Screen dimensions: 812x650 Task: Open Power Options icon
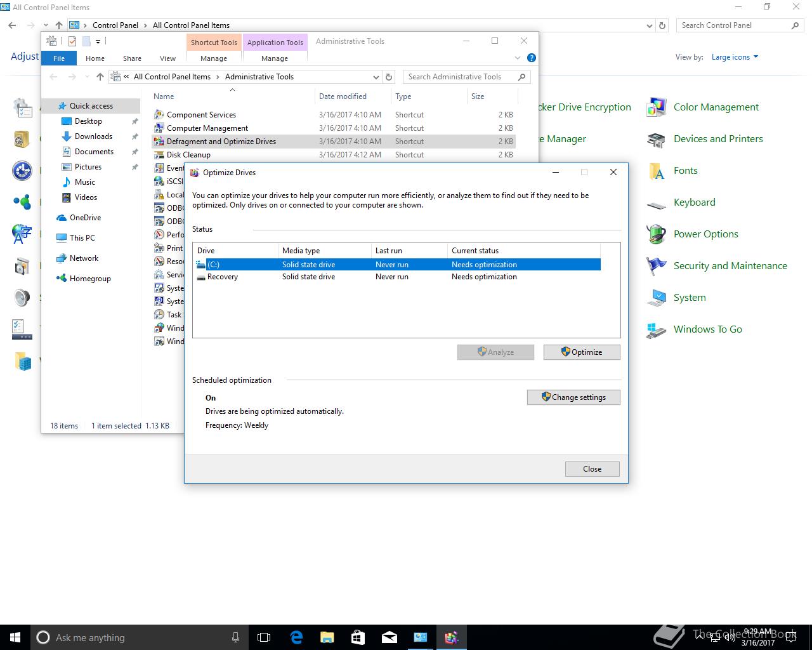coord(657,234)
